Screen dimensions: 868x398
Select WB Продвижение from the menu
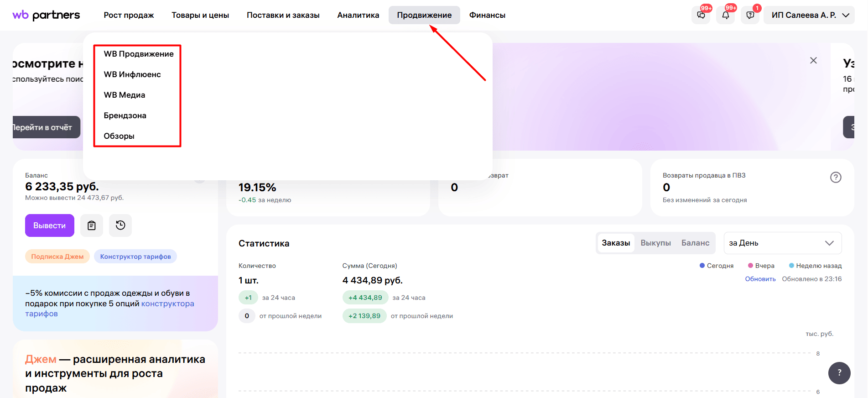(139, 54)
